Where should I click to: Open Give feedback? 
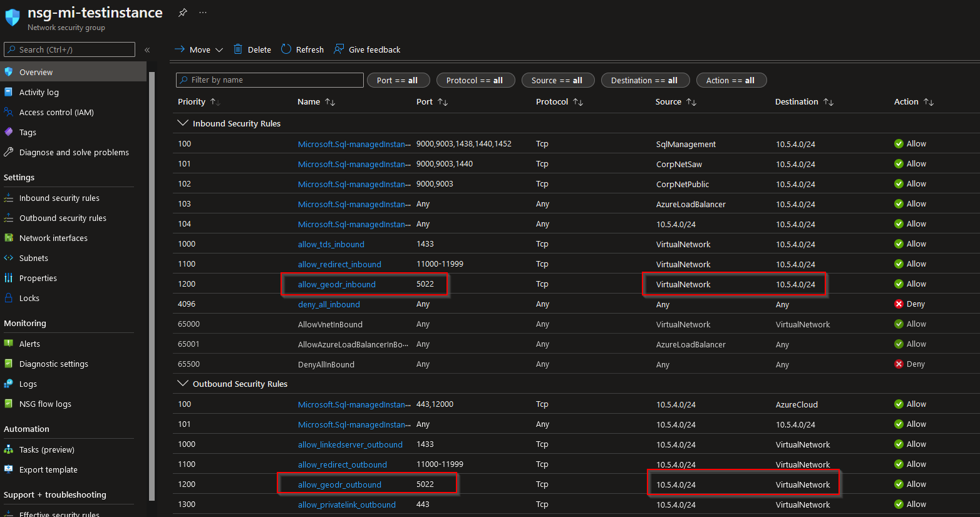coord(367,49)
